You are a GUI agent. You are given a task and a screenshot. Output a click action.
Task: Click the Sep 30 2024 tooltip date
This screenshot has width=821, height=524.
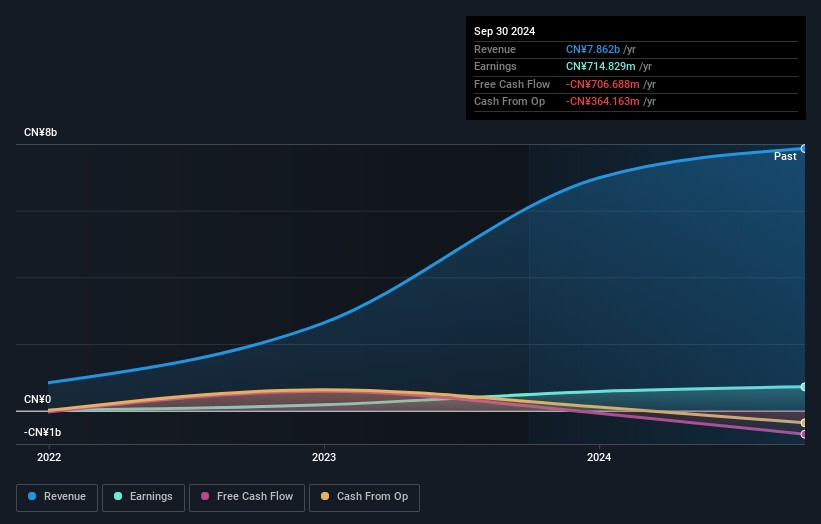pyautogui.click(x=504, y=31)
